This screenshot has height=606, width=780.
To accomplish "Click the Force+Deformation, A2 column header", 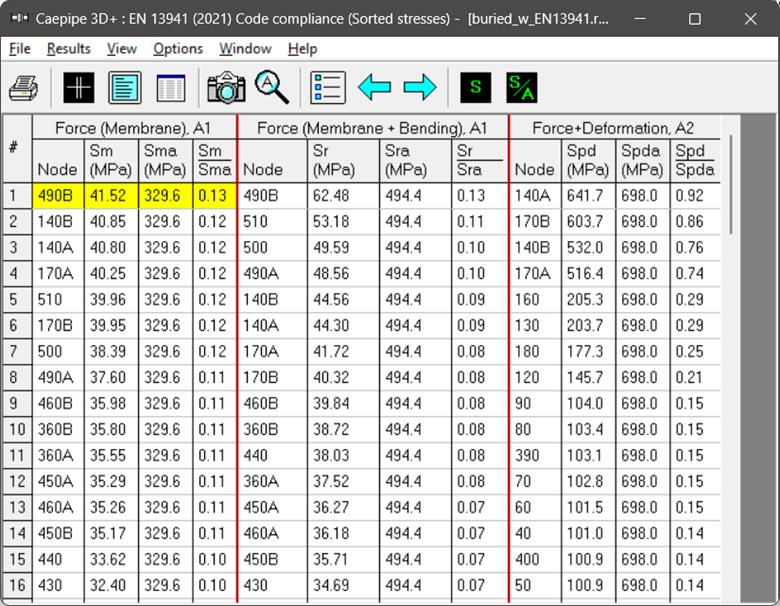I will 612,128.
